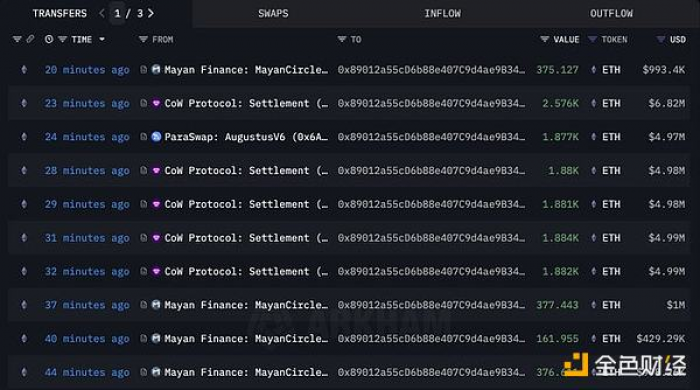This screenshot has width=700, height=390.
Task: Copy ParaSwap AugustusV6 address icon
Action: tap(143, 137)
